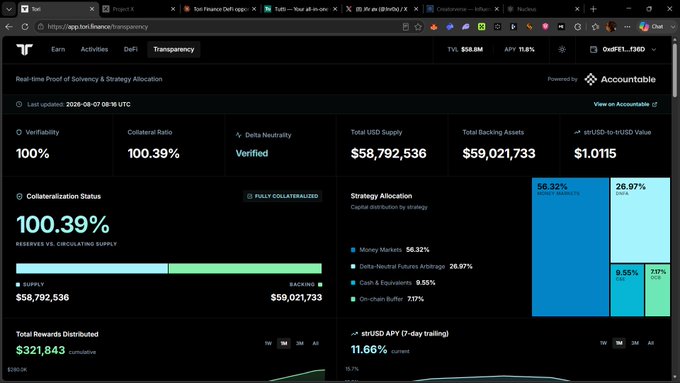Click trend icon beside strUSD APY heading
The width and height of the screenshot is (680, 383).
point(354,334)
